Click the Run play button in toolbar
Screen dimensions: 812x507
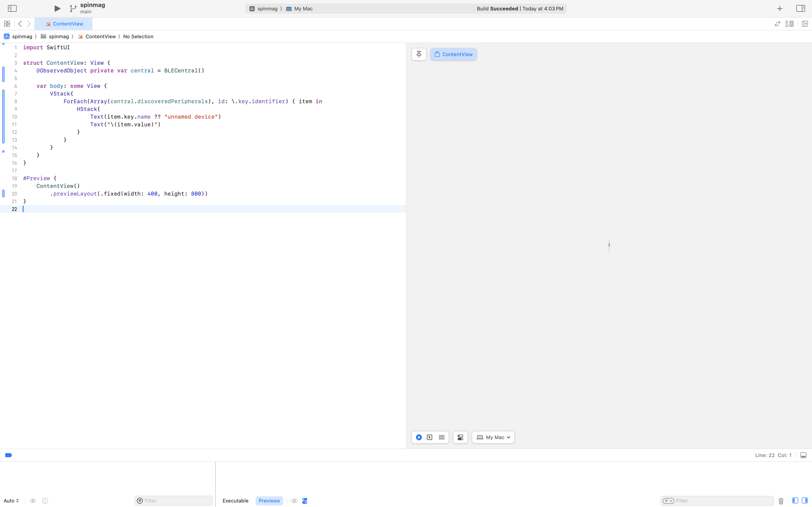click(x=57, y=8)
